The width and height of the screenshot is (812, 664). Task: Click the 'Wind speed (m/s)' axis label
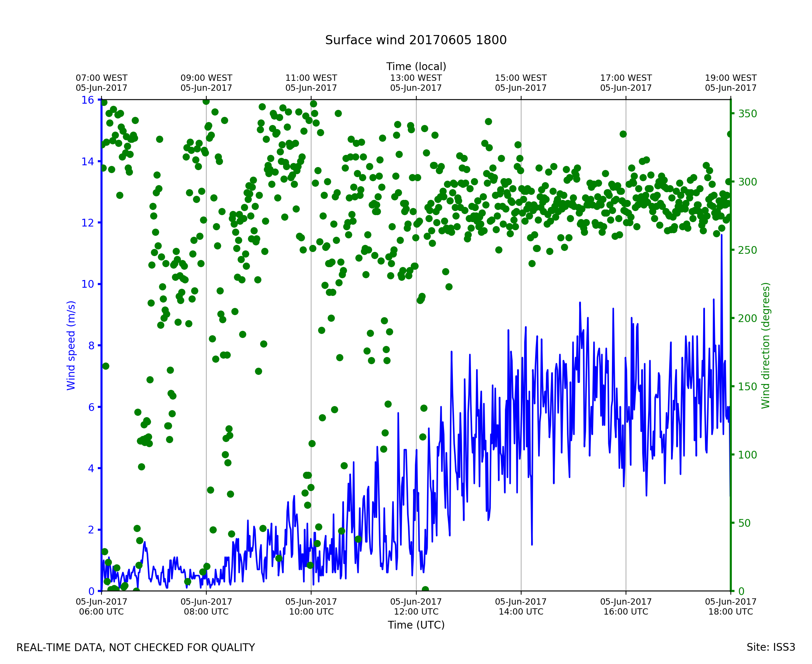point(71,345)
